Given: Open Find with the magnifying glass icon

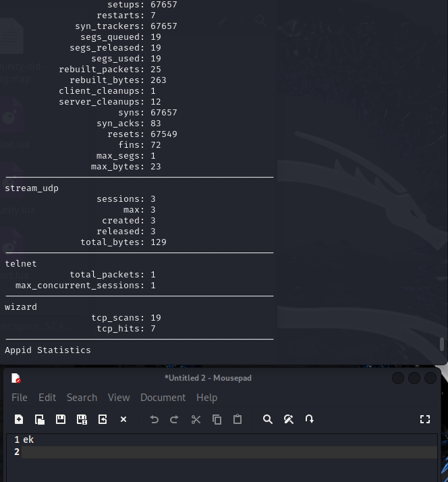Looking at the screenshot, I should click(268, 419).
